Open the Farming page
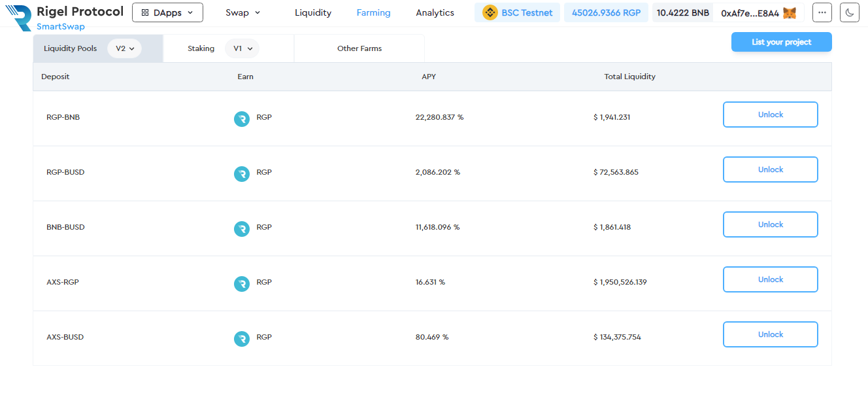The height and width of the screenshot is (407, 868). pos(373,12)
